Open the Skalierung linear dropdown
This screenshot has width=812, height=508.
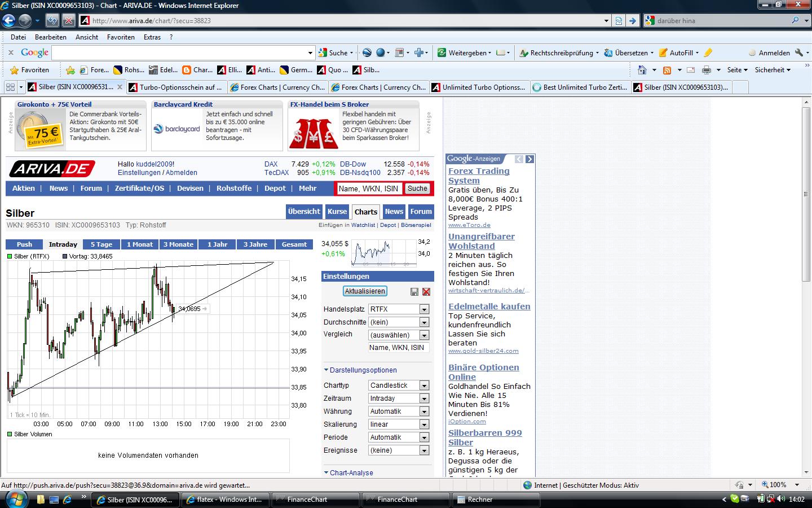399,424
